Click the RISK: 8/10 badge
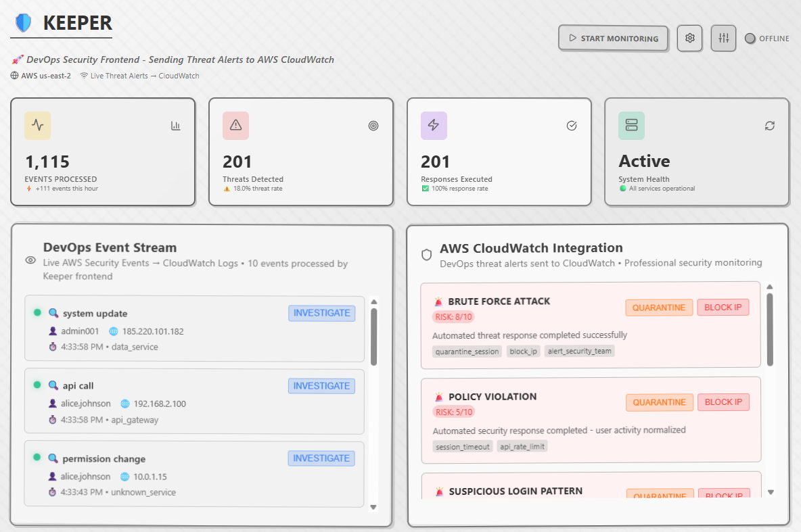This screenshot has width=801, height=532. point(454,317)
